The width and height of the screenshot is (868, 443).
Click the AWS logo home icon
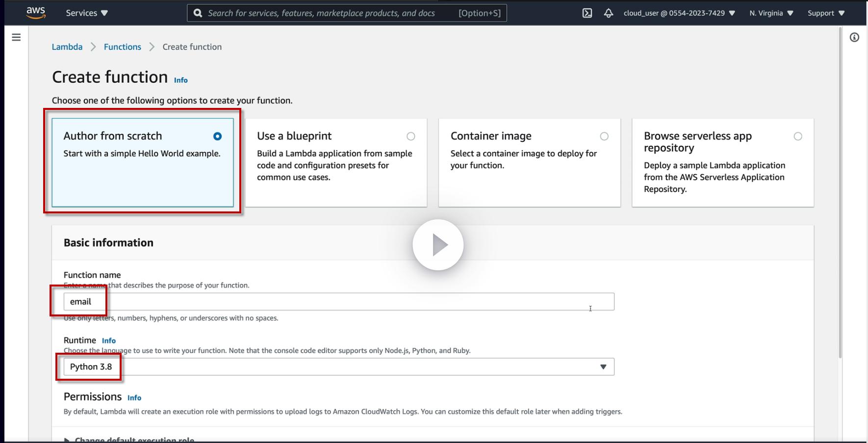[36, 13]
